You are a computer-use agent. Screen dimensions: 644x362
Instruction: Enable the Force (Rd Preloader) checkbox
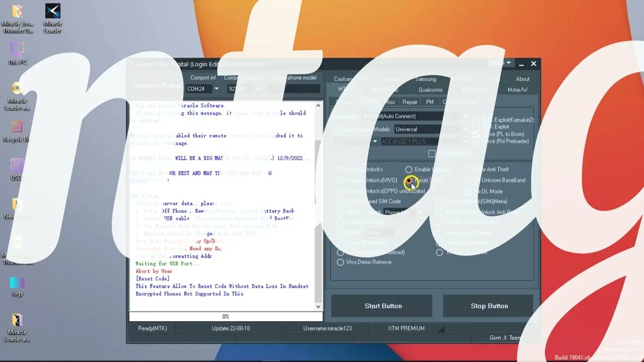coord(476,141)
